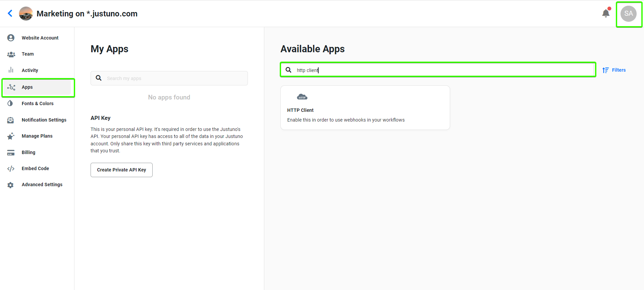Viewport: 644px width, 290px height.
Task: Click the magnifier in Available Apps search
Action: tap(288, 70)
